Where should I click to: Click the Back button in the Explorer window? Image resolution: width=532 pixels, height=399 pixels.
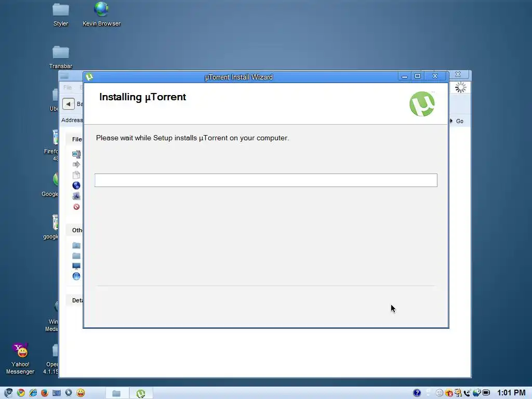(69, 104)
